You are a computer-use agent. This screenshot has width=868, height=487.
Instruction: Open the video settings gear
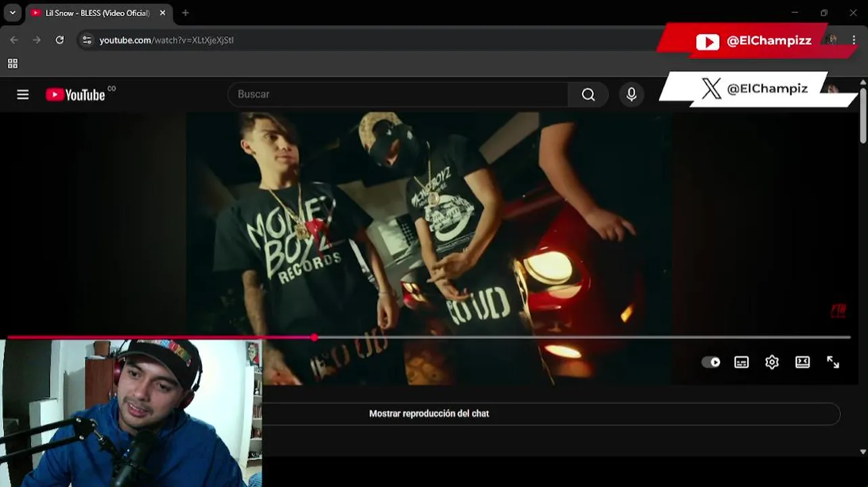point(772,362)
